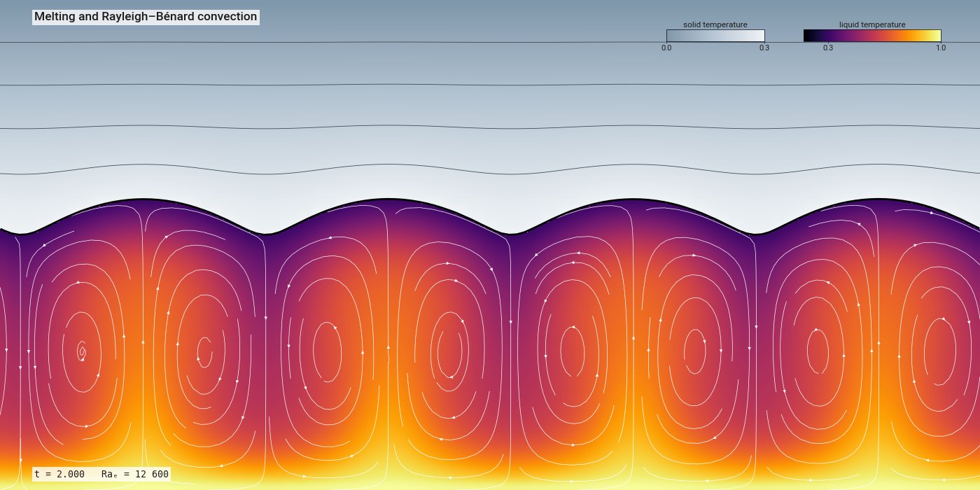The image size is (980, 490).
Task: Click the 1.0 tick on the liquid colorbar
Action: pyautogui.click(x=941, y=48)
